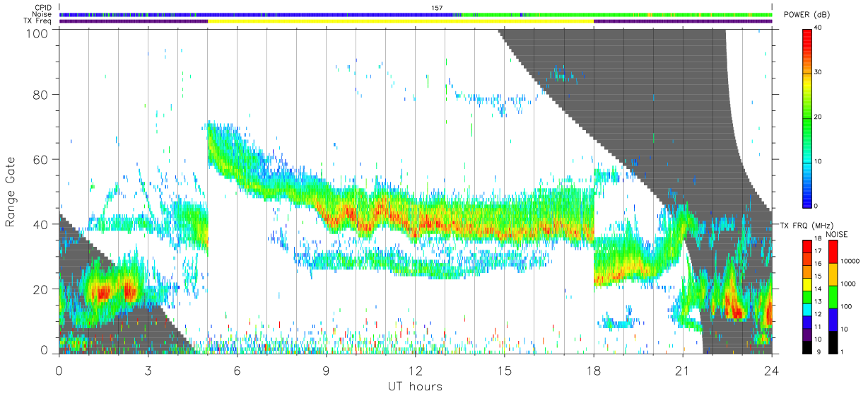The height and width of the screenshot is (401, 868).
Task: Click the NOISE scale label 100
Action: coord(846,306)
